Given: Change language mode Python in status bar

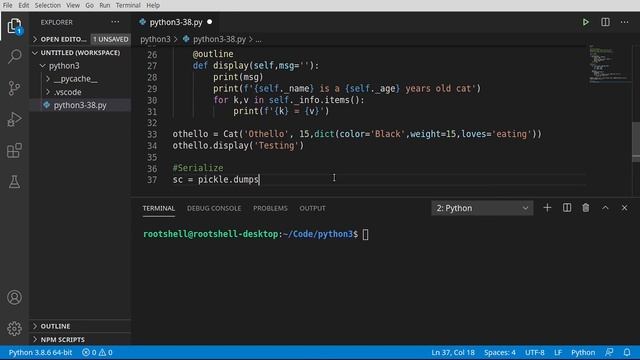Looking at the screenshot, I should (x=583, y=352).
